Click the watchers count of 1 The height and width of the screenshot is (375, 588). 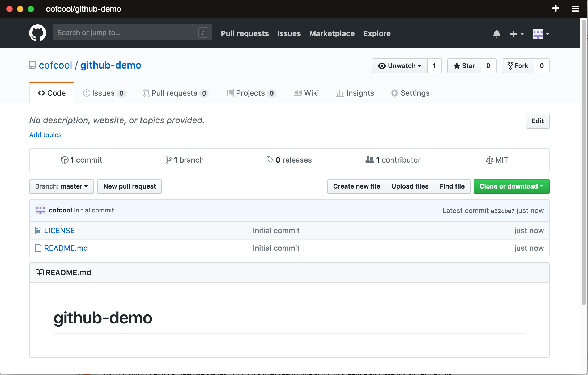pos(434,66)
